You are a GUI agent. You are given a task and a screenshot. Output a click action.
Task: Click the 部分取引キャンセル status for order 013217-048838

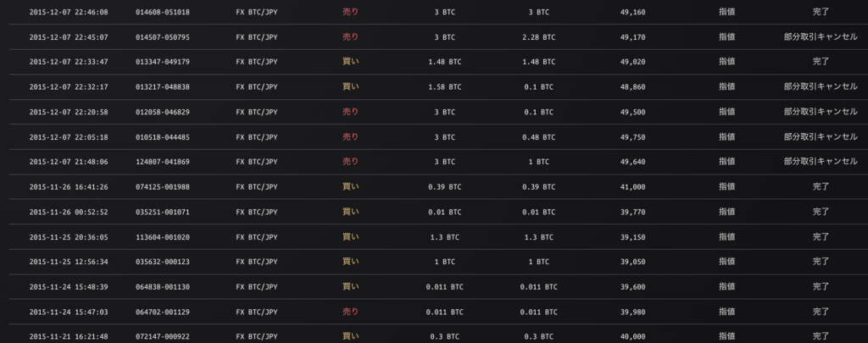pyautogui.click(x=821, y=87)
